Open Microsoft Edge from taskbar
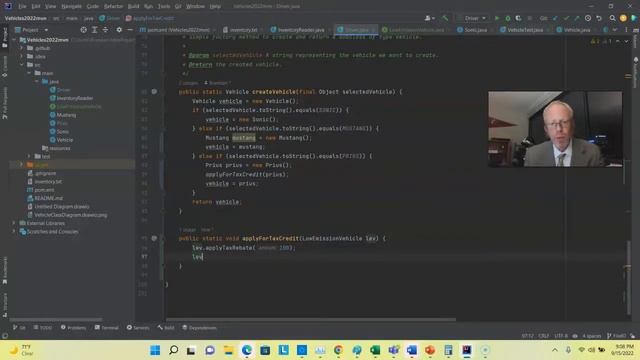Viewport: 640px width, 360px height. point(247,350)
